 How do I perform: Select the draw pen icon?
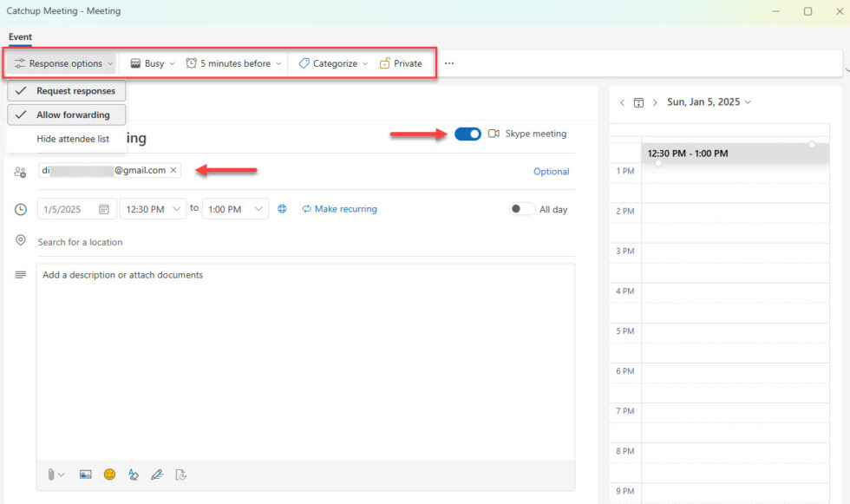click(157, 475)
